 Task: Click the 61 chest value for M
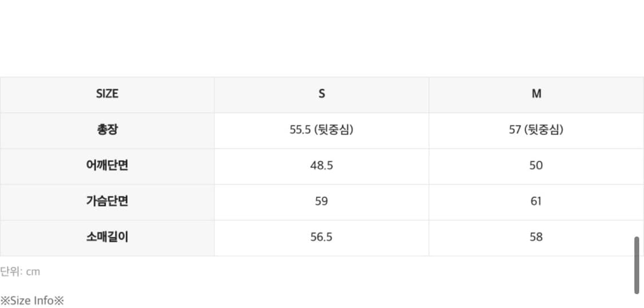click(x=536, y=201)
